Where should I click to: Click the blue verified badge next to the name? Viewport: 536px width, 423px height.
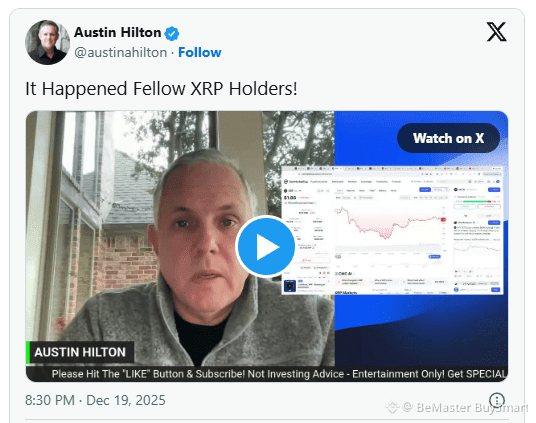pos(172,33)
